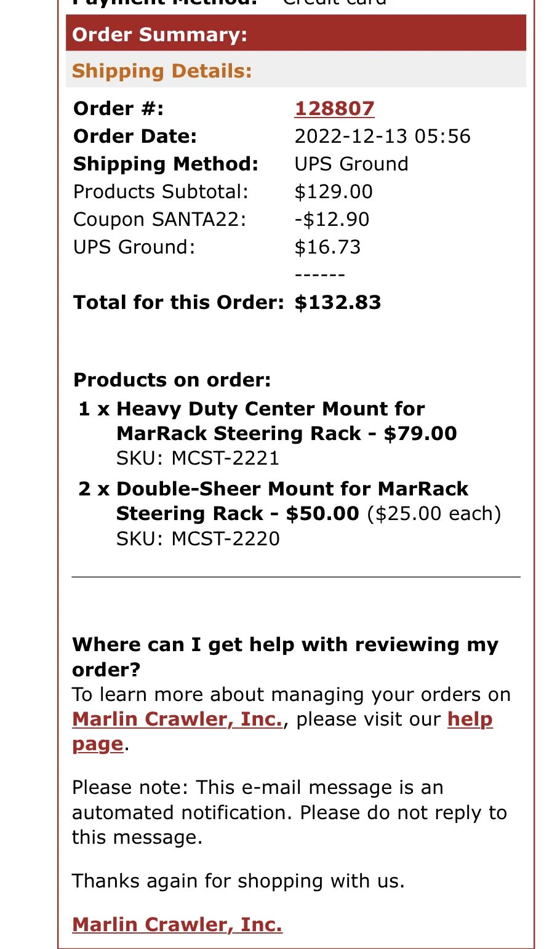Click Marlin Crawler, Inc. link in help paragraph
The image size is (560, 949).
[177, 719]
